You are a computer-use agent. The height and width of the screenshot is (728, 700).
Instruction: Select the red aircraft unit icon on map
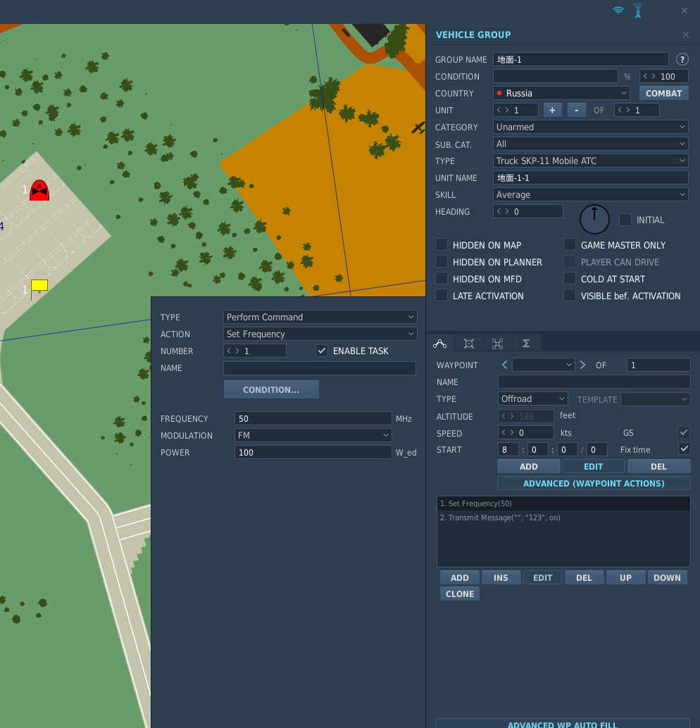(39, 190)
